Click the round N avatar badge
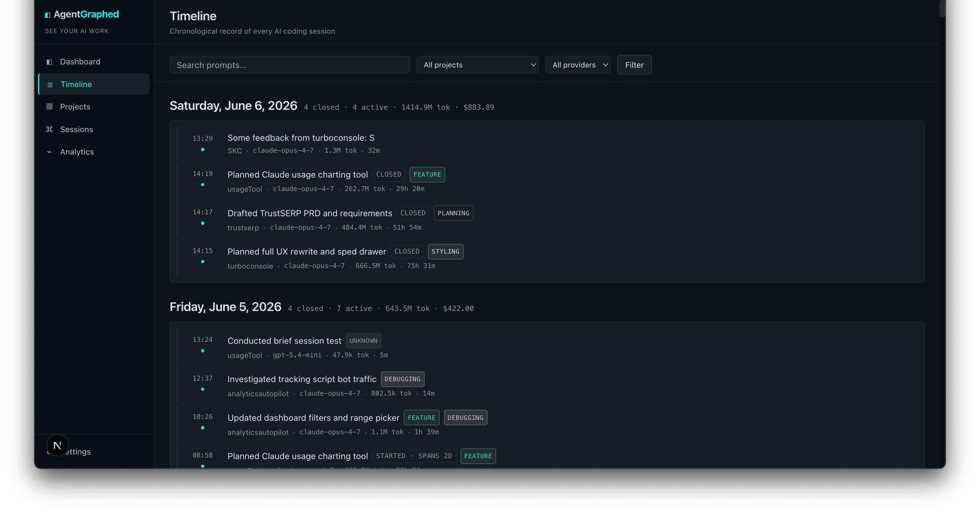The image size is (980, 514). (x=57, y=445)
